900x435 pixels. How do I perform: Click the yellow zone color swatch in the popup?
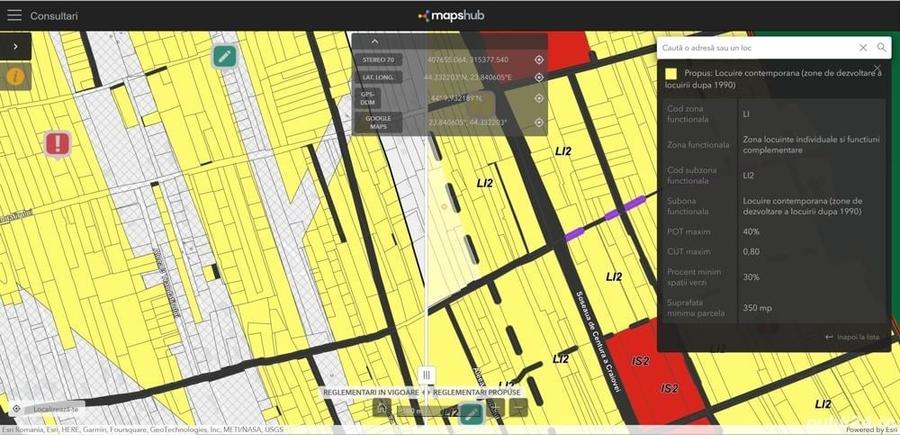tap(671, 74)
